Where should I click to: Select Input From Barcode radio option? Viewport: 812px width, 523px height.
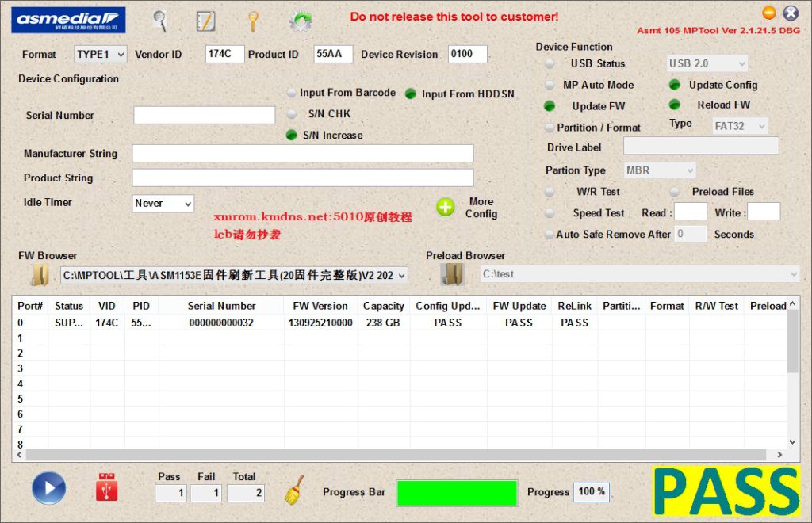292,93
